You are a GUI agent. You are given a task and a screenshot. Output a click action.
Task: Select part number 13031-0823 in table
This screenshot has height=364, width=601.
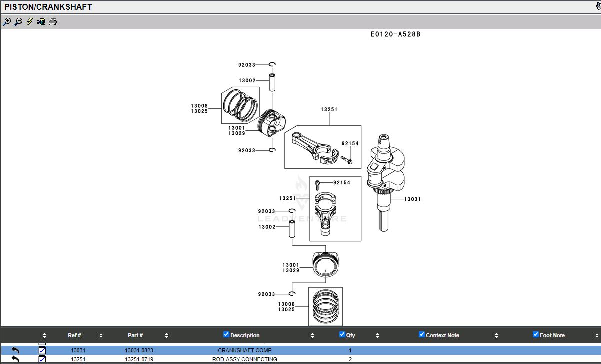pos(139,350)
